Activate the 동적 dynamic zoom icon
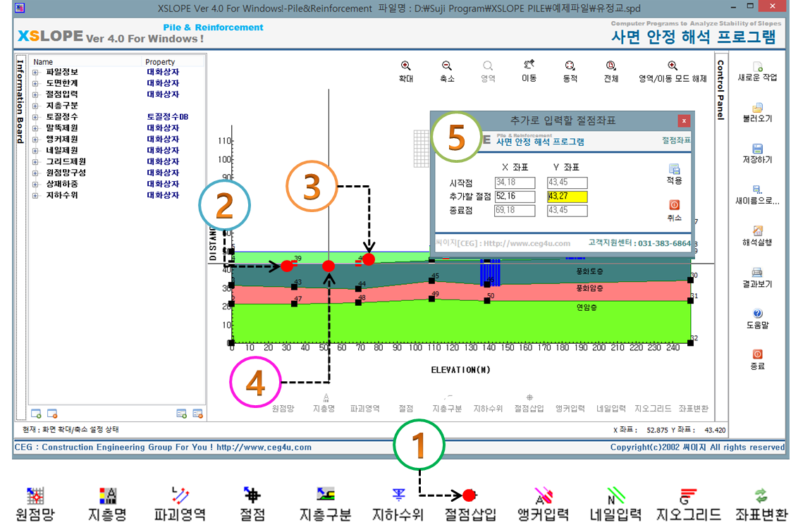Screen dimensions: 798x532 tap(570, 66)
